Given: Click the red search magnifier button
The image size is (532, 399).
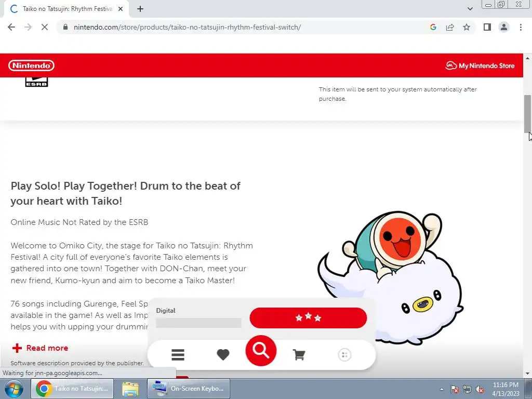Looking at the screenshot, I should tap(261, 351).
